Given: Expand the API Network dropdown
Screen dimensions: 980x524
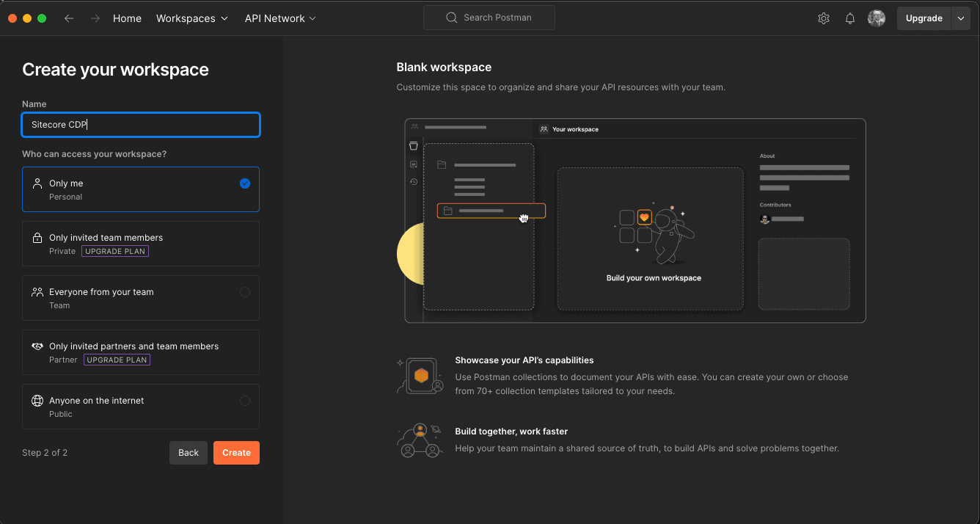Looking at the screenshot, I should 280,18.
